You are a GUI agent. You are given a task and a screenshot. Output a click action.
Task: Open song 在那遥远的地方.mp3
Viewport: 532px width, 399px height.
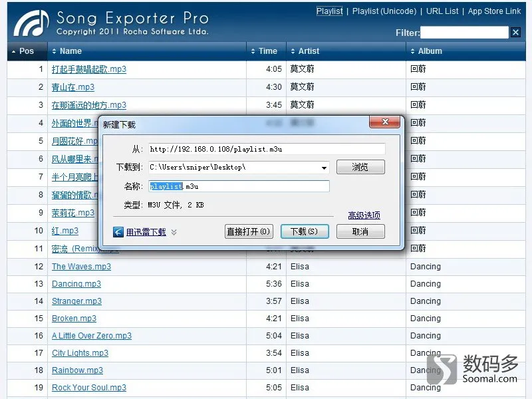(x=89, y=105)
